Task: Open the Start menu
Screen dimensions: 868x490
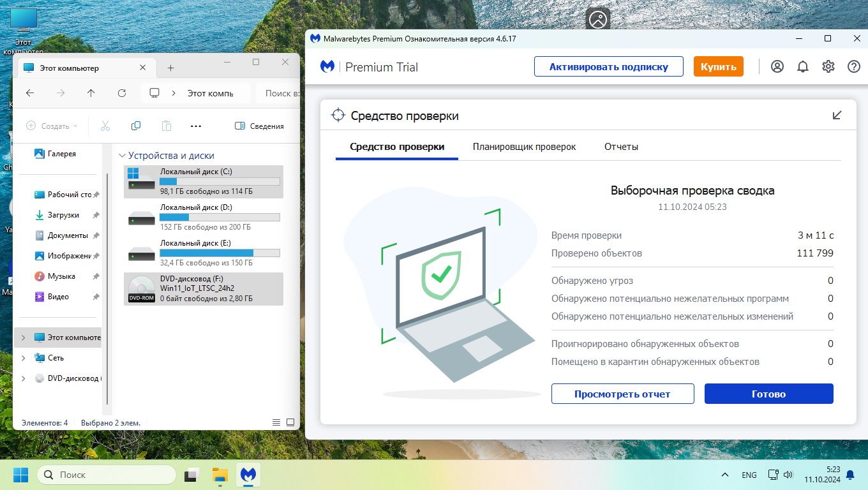Action: (21, 475)
